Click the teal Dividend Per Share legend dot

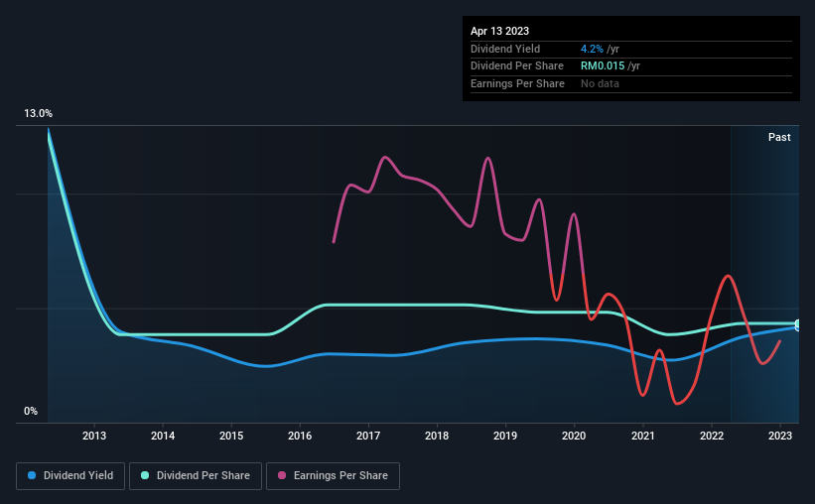tap(145, 475)
